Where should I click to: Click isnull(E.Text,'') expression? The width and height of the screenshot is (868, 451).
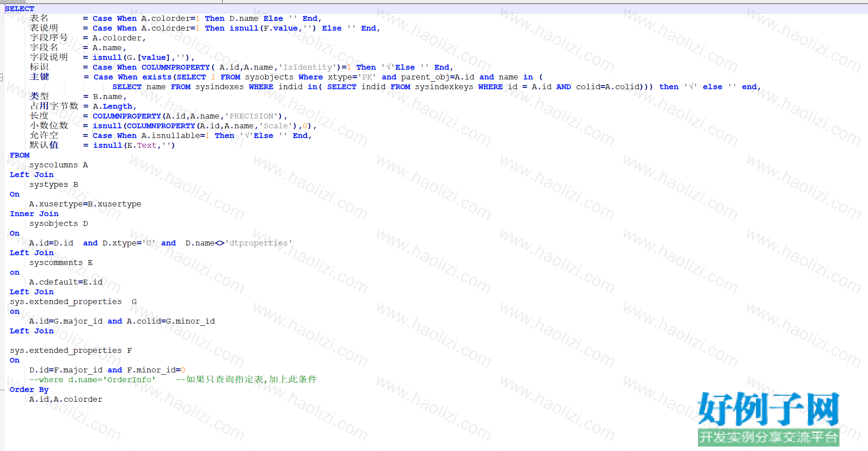[x=134, y=145]
